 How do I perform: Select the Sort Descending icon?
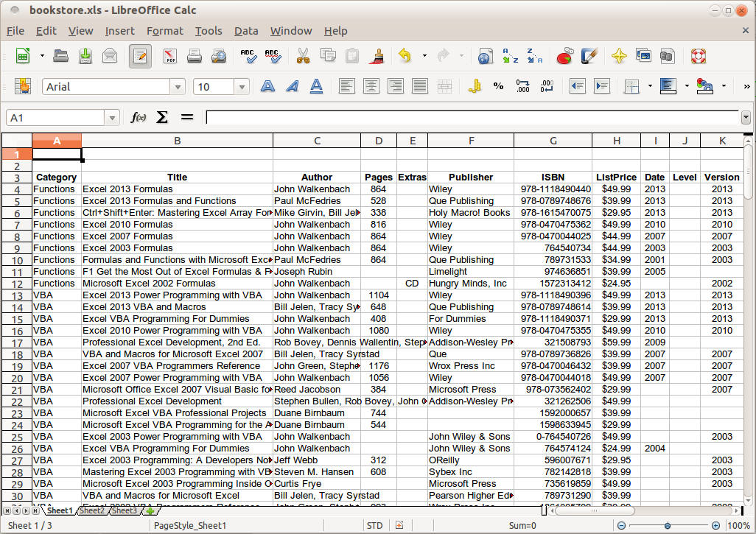[x=535, y=56]
